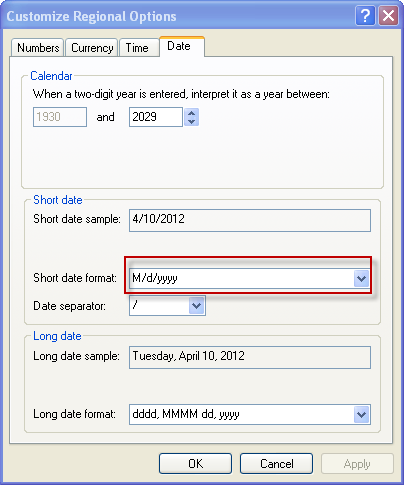Expand the Date separator dropdown
This screenshot has height=485, width=404.
tap(196, 305)
